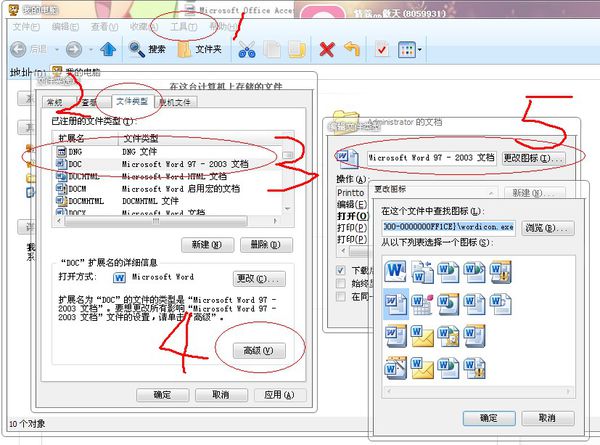Click 确定 in the Folder Options dialog
The image size is (600, 445).
(162, 394)
